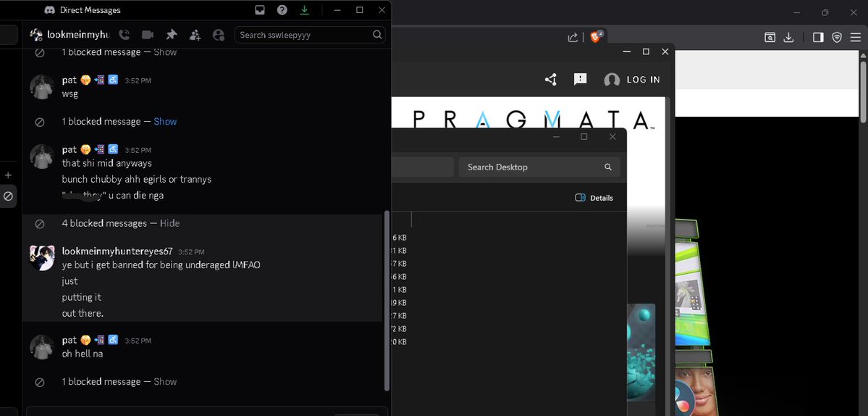Open the Brave Shields lion icon

[x=596, y=36]
